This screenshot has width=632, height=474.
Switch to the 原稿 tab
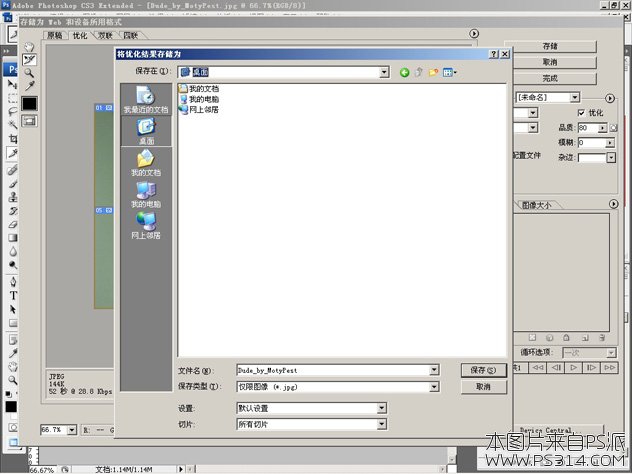(55, 35)
